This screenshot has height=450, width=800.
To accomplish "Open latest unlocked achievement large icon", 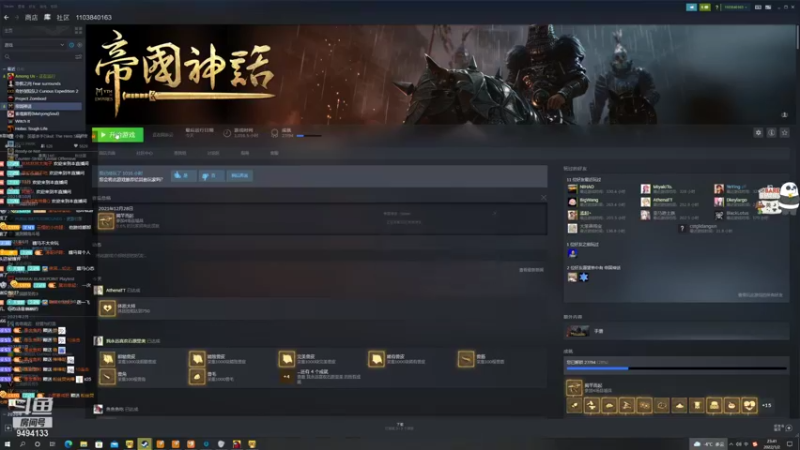I will (574, 388).
